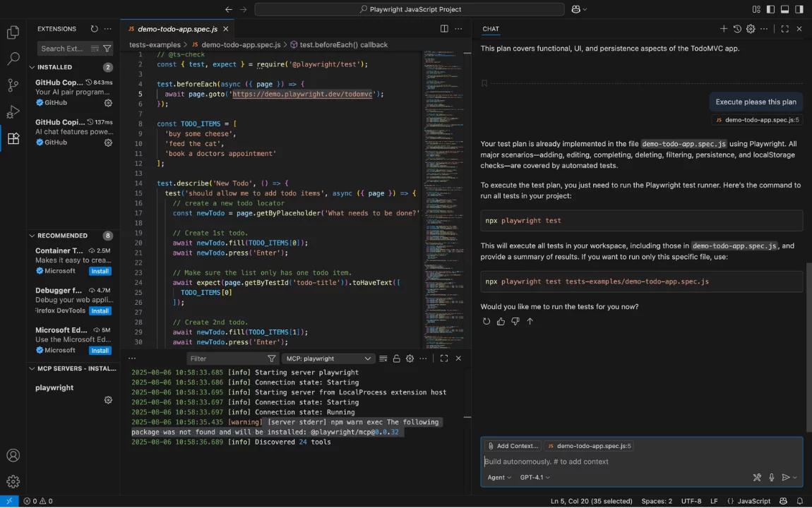
Task: Open the Agent mode dropdown
Action: coord(499,478)
